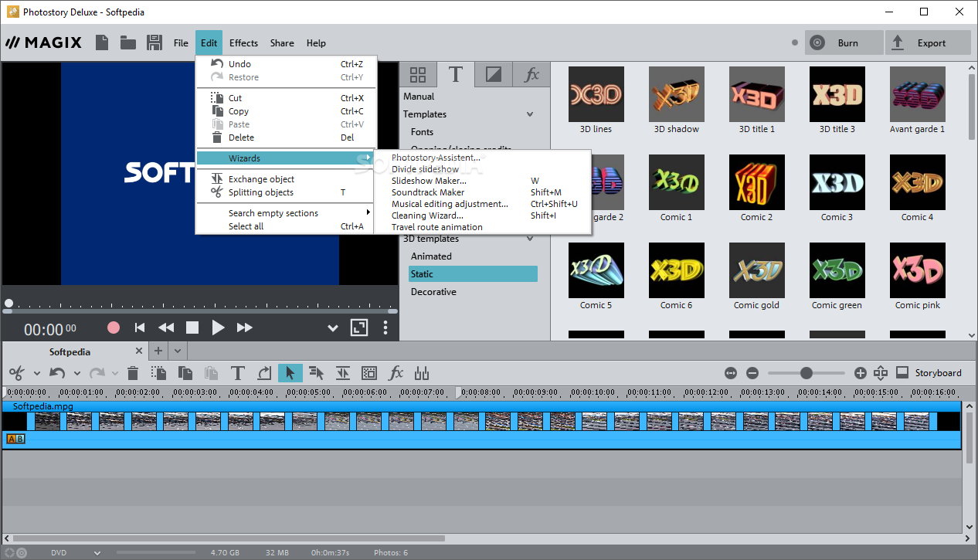Viewport: 978px width, 560px height.
Task: Toggle fullscreen preview icon
Action: (359, 328)
